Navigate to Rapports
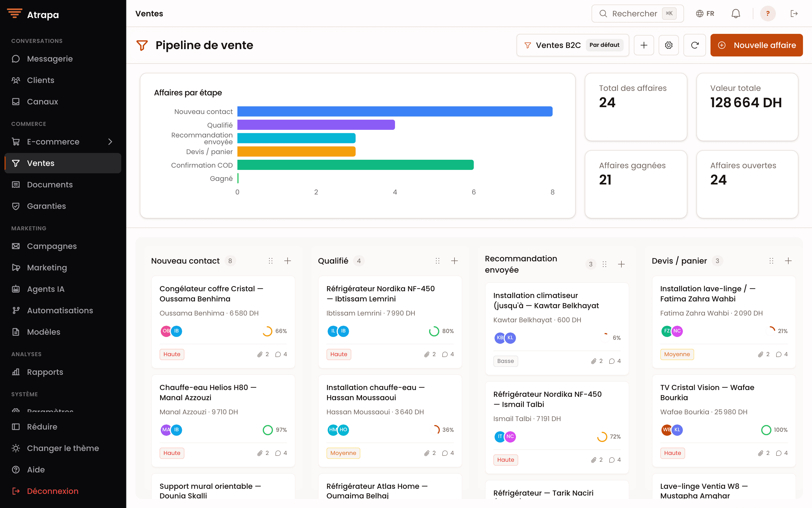This screenshot has width=812, height=508. pos(63,372)
